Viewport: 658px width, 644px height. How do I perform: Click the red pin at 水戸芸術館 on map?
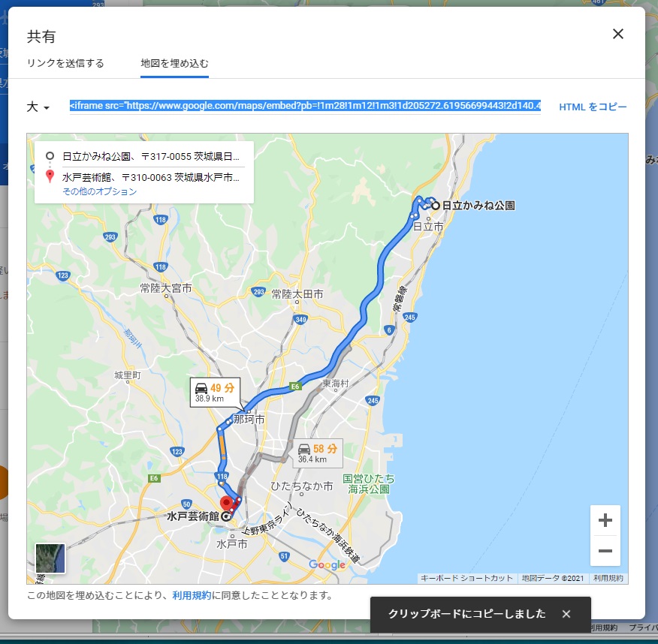tap(227, 503)
